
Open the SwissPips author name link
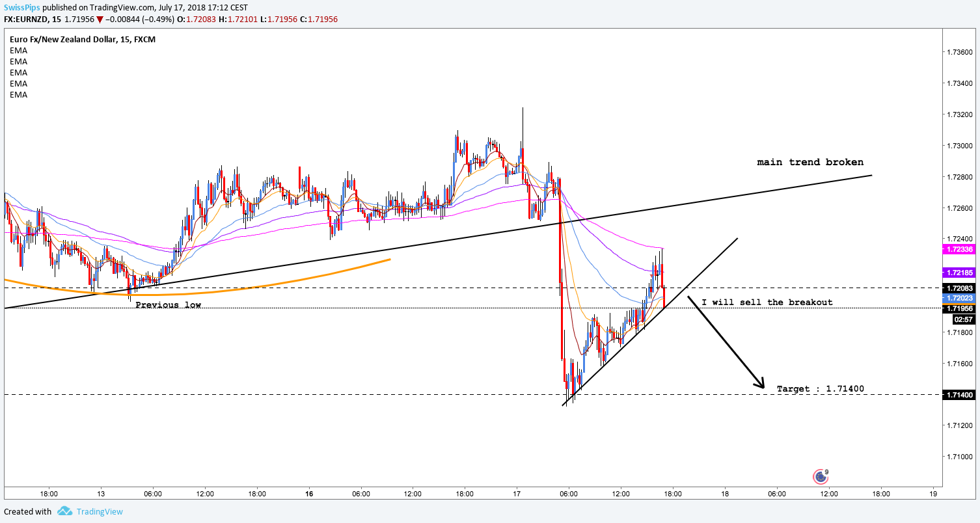tap(22, 7)
